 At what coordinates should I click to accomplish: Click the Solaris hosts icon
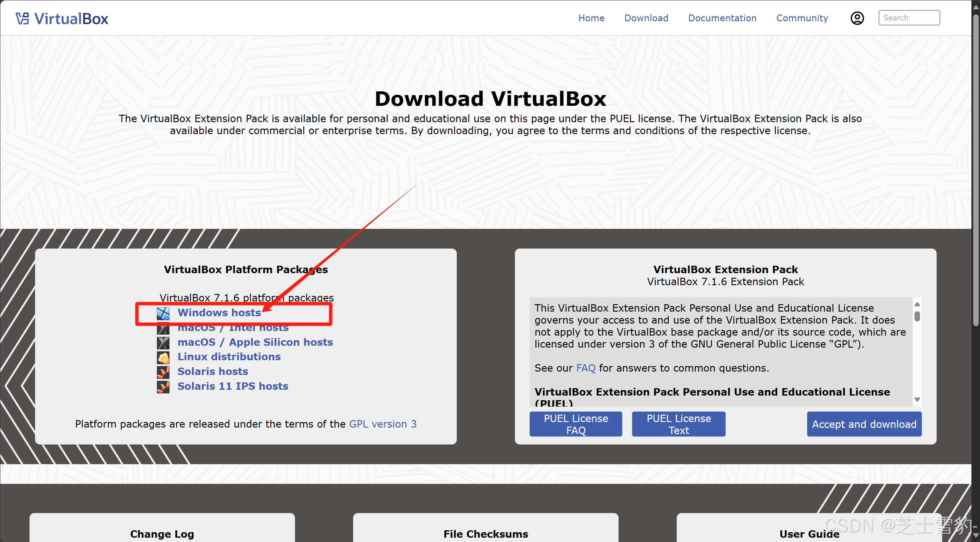click(x=163, y=372)
